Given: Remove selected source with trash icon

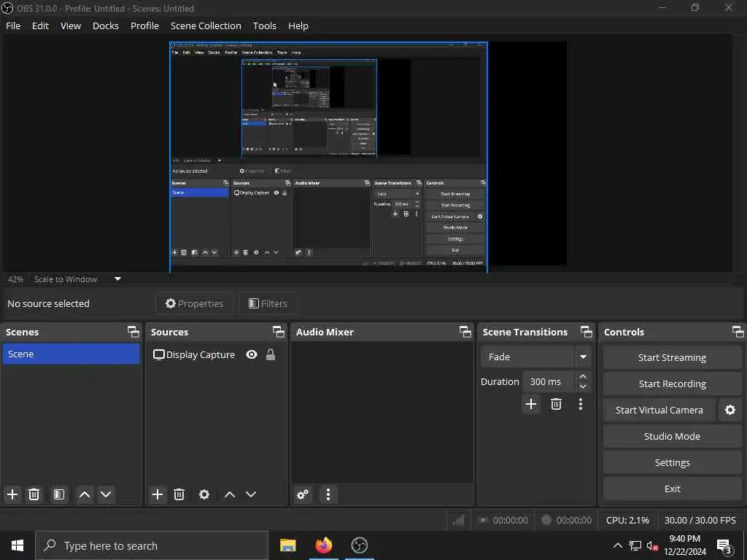Looking at the screenshot, I should (179, 494).
